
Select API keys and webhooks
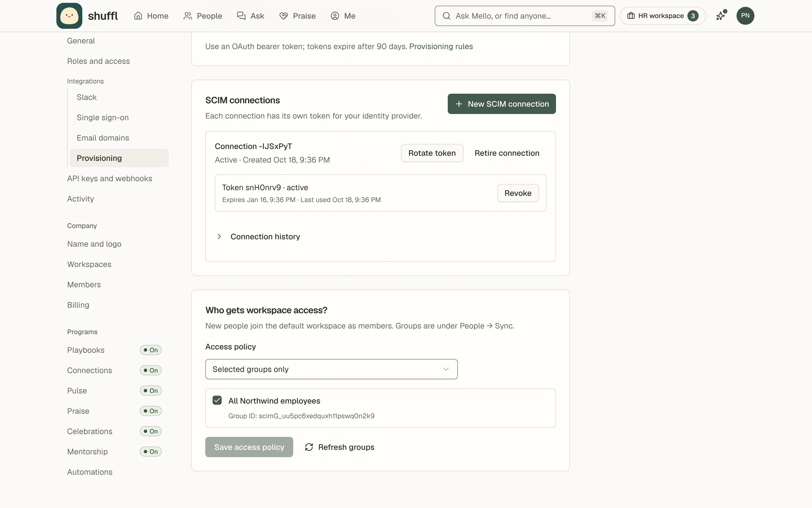pyautogui.click(x=110, y=178)
